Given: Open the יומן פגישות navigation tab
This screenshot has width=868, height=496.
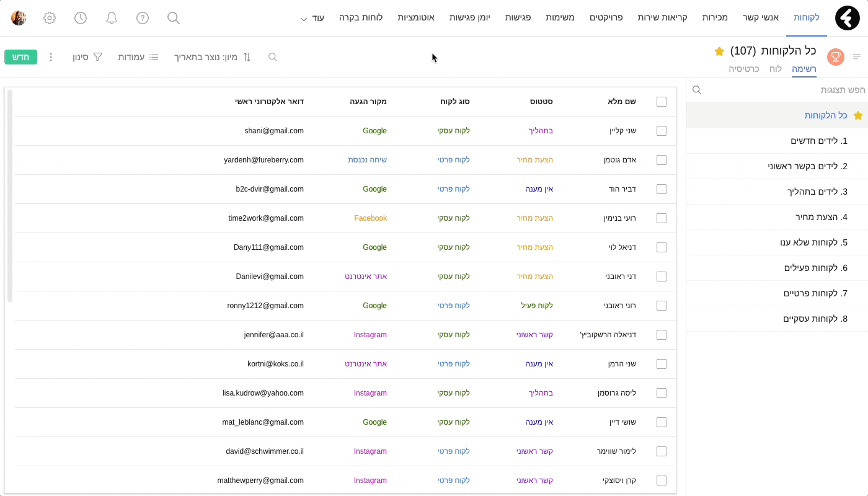Looking at the screenshot, I should [x=469, y=17].
